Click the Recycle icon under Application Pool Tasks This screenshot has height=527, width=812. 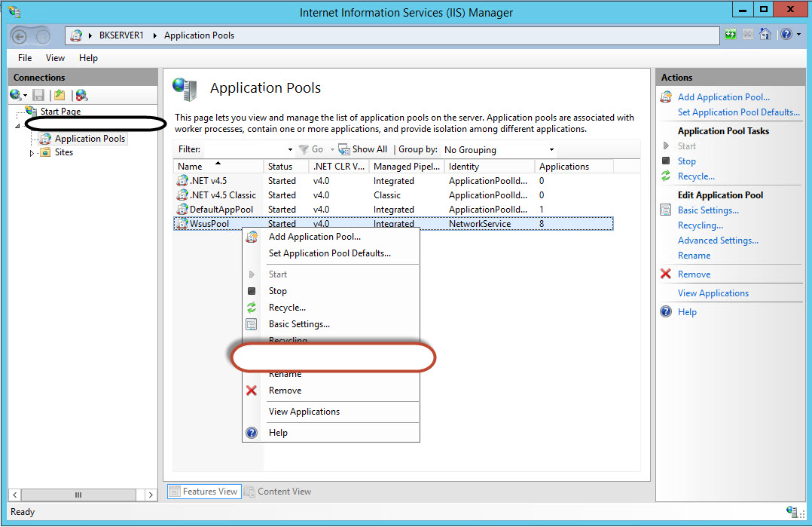(x=667, y=176)
